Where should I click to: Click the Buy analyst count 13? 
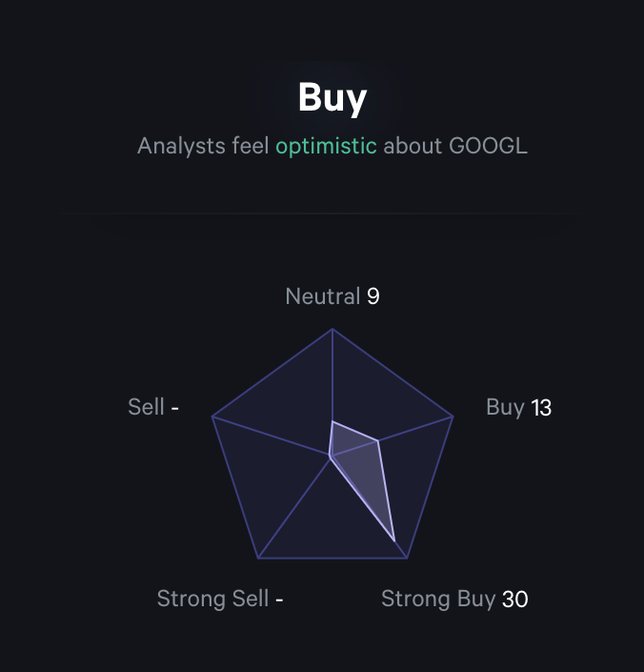point(541,408)
